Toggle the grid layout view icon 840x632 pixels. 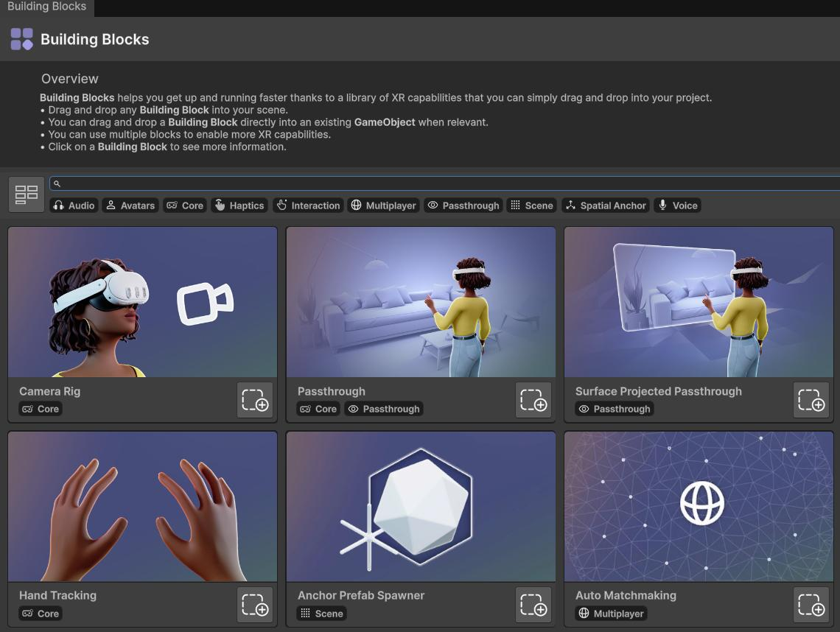(x=27, y=194)
